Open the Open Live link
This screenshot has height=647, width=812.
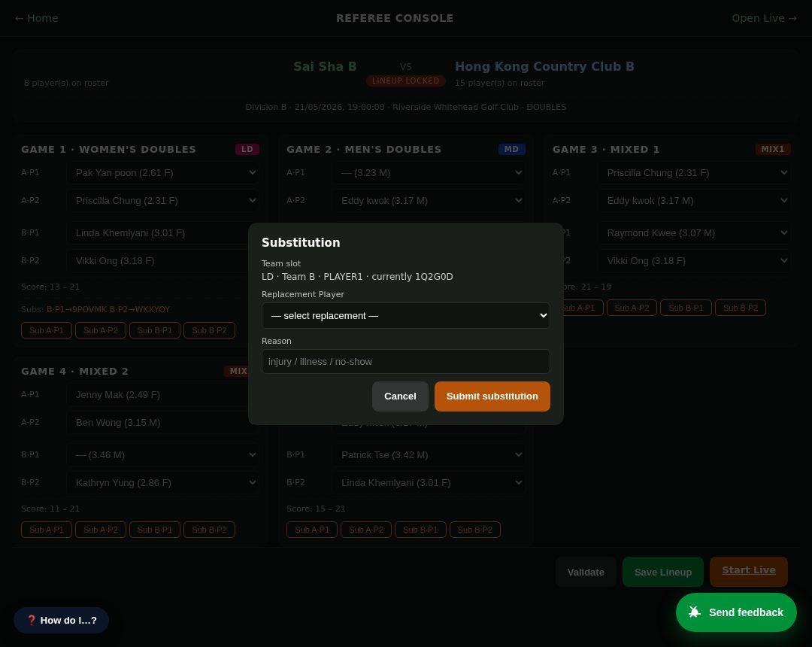(x=764, y=18)
